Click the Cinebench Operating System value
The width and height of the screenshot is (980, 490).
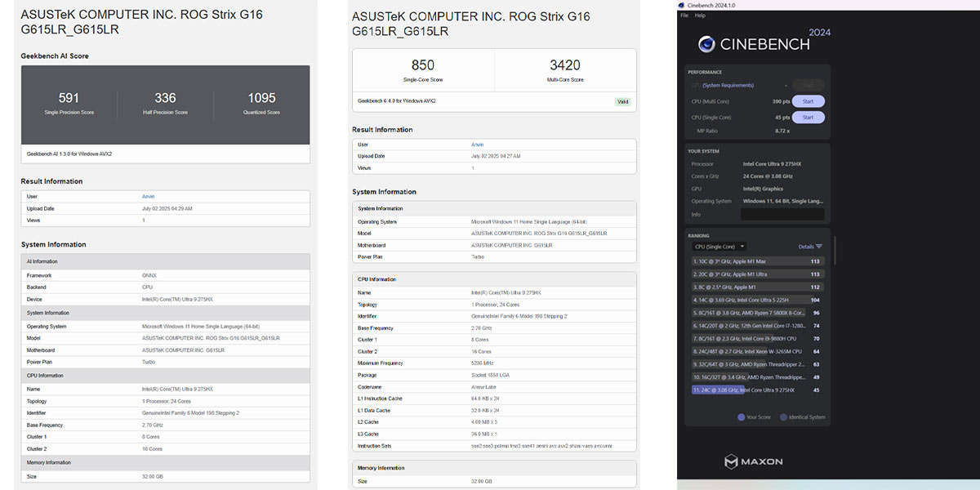782,201
